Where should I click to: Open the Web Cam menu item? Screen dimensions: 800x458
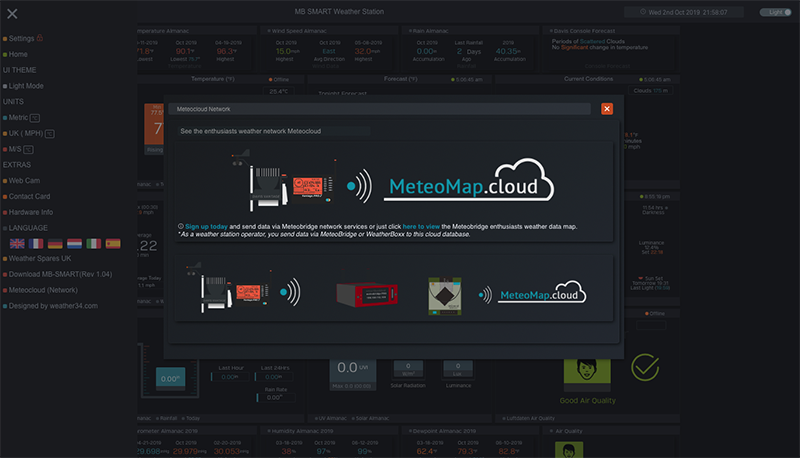(24, 180)
